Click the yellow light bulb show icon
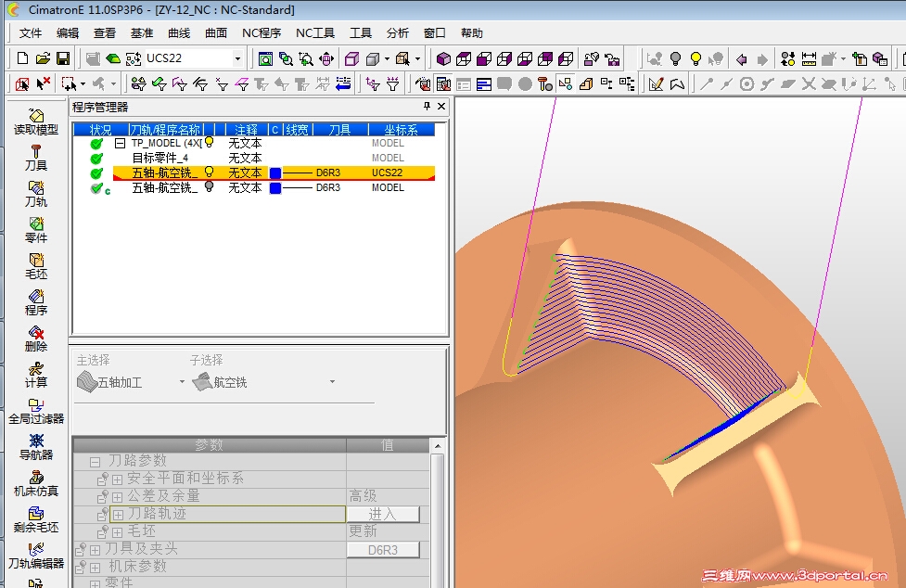The width and height of the screenshot is (906, 588). coord(695,59)
